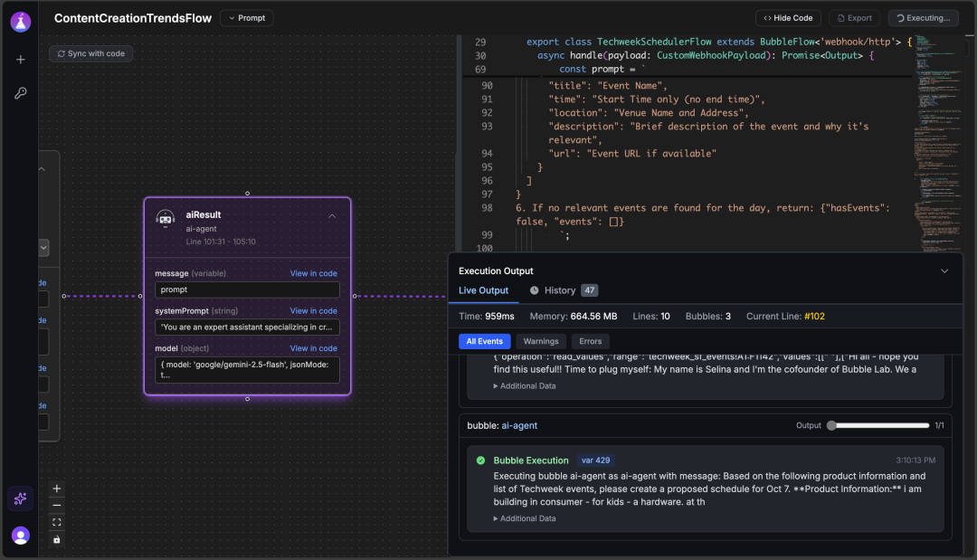
Task: Click Sync with code button
Action: coord(91,53)
